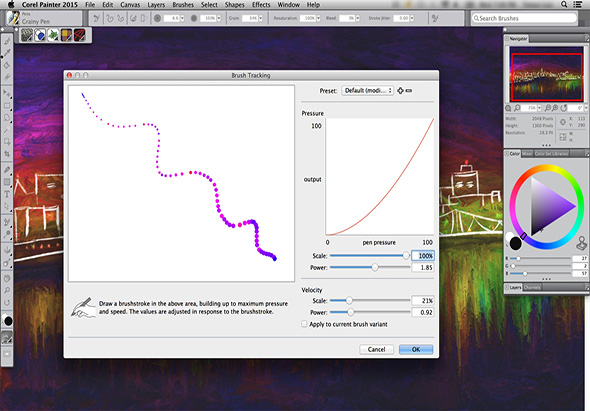Open Navigator panel options menu
Screen dimensions: 590x411
point(586,38)
